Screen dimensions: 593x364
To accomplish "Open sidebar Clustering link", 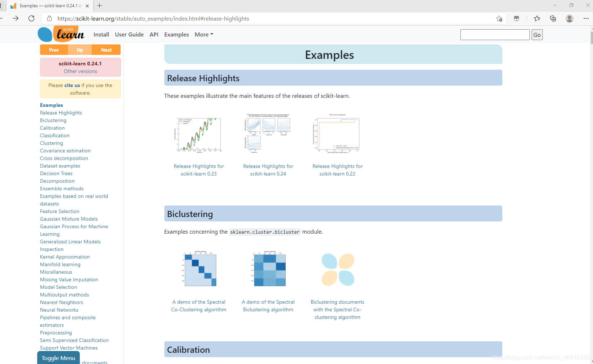I will (51, 143).
